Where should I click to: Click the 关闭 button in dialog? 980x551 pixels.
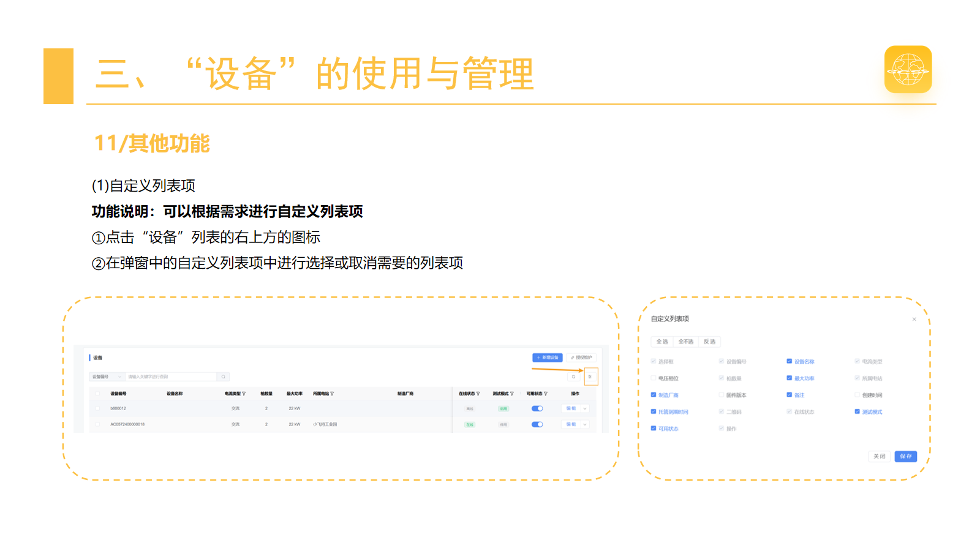pos(880,456)
